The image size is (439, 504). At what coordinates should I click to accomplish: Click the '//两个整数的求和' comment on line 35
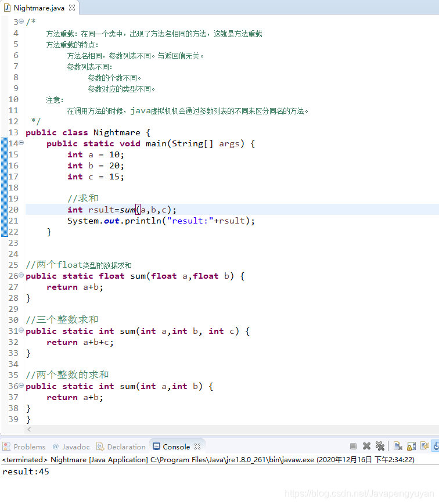click(x=67, y=375)
